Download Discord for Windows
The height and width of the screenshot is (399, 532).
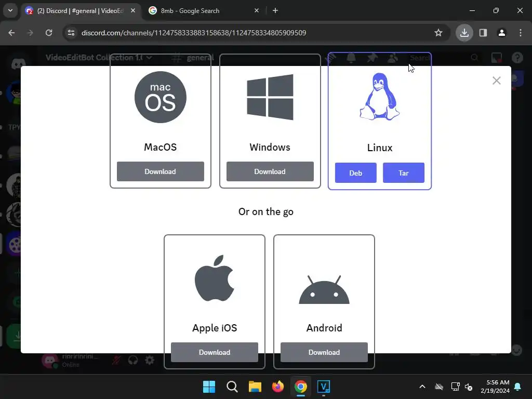[270, 171]
